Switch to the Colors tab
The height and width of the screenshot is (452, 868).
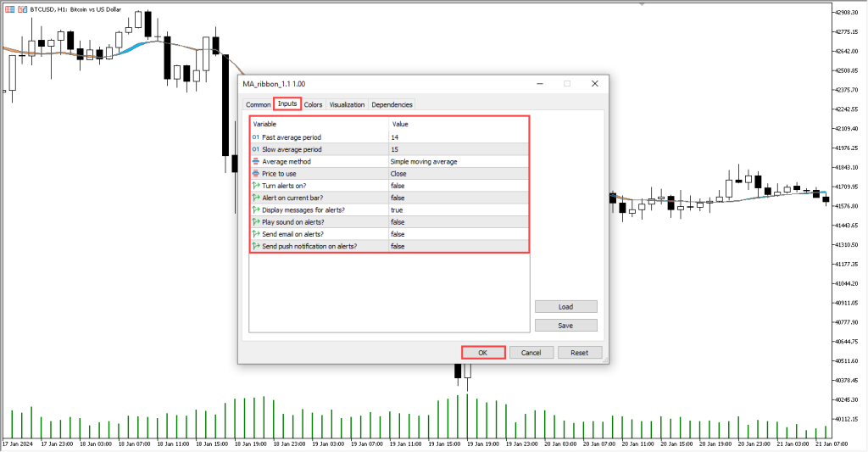tap(313, 104)
